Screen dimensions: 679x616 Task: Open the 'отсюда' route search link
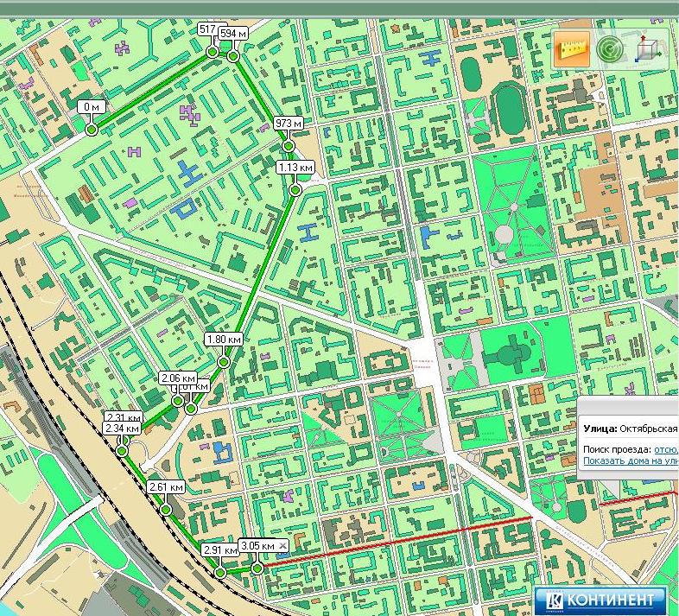pos(665,449)
